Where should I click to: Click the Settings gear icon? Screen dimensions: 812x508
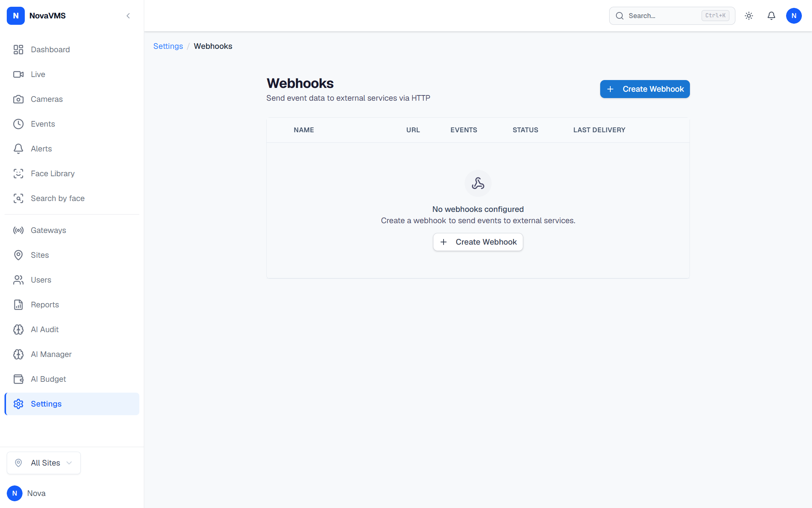point(18,404)
